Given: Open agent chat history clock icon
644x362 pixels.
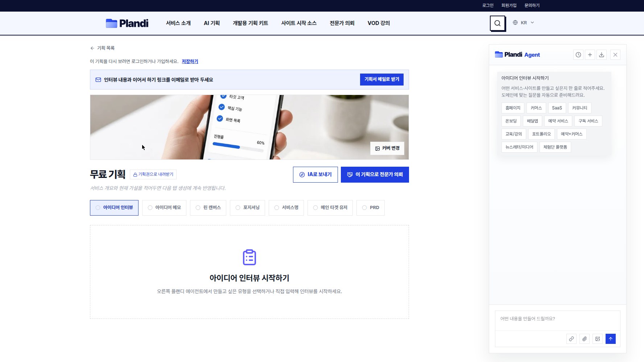Looking at the screenshot, I should [x=578, y=55].
